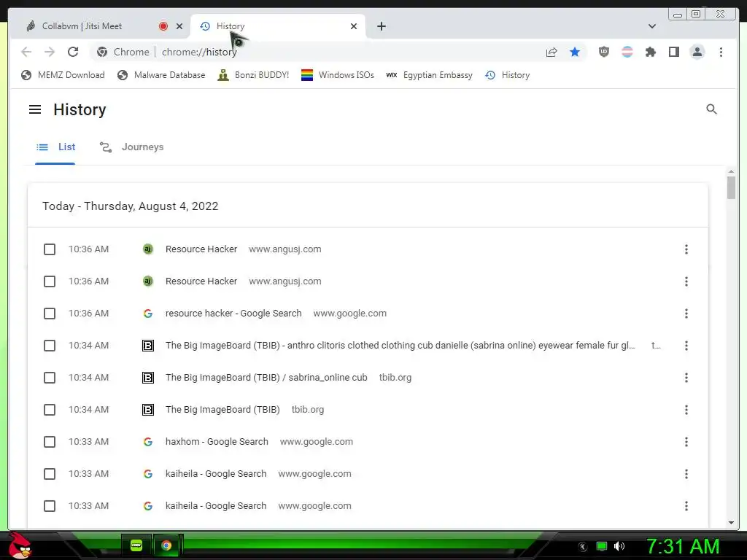Screen dimensions: 747x560
Task: Open the haxhom - Google Search link
Action: coord(217,442)
